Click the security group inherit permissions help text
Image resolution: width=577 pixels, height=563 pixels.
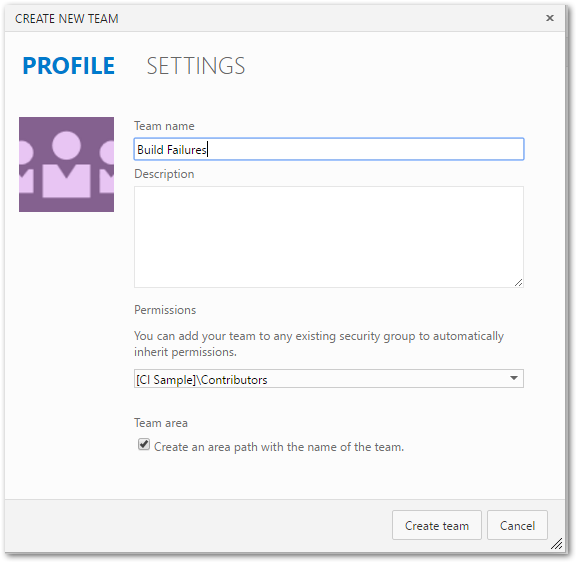point(319,344)
